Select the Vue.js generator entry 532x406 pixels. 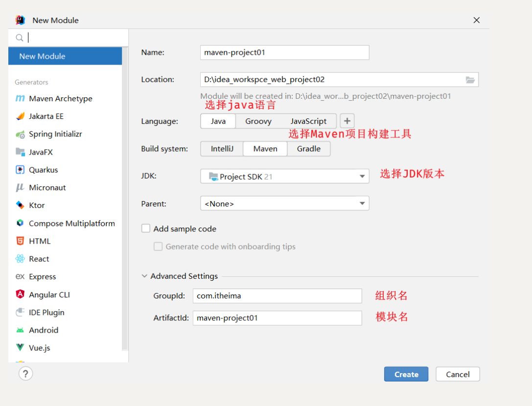point(39,348)
